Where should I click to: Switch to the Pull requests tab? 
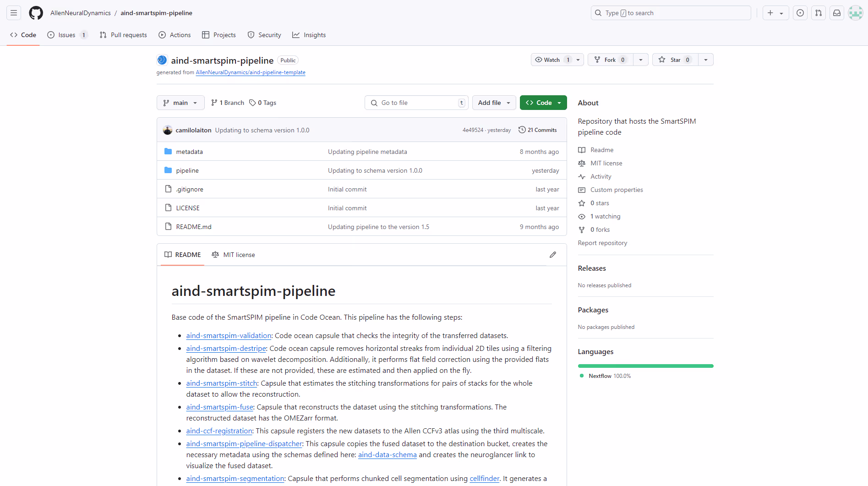(x=123, y=35)
